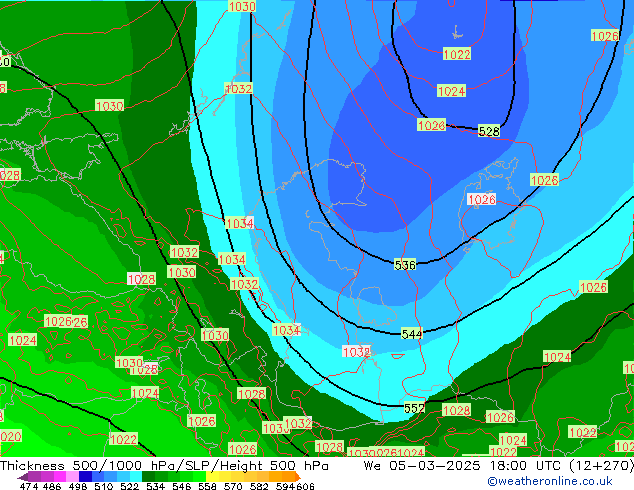Click the 544 thickness contour label

pyautogui.click(x=412, y=333)
